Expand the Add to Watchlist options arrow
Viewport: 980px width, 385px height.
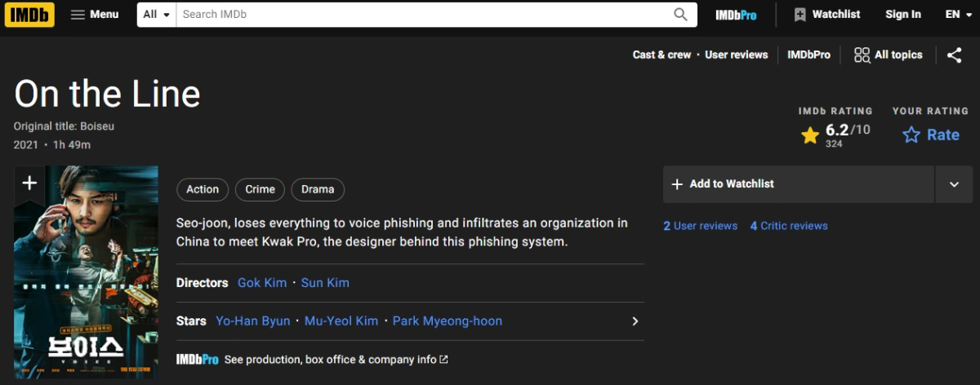954,184
